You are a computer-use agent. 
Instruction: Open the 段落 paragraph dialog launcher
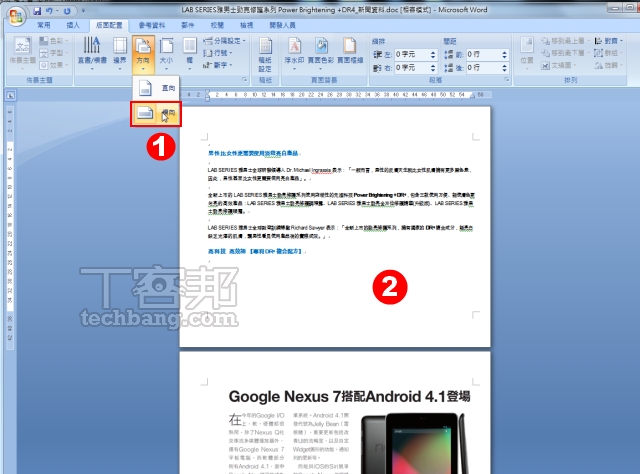pyautogui.click(x=507, y=80)
